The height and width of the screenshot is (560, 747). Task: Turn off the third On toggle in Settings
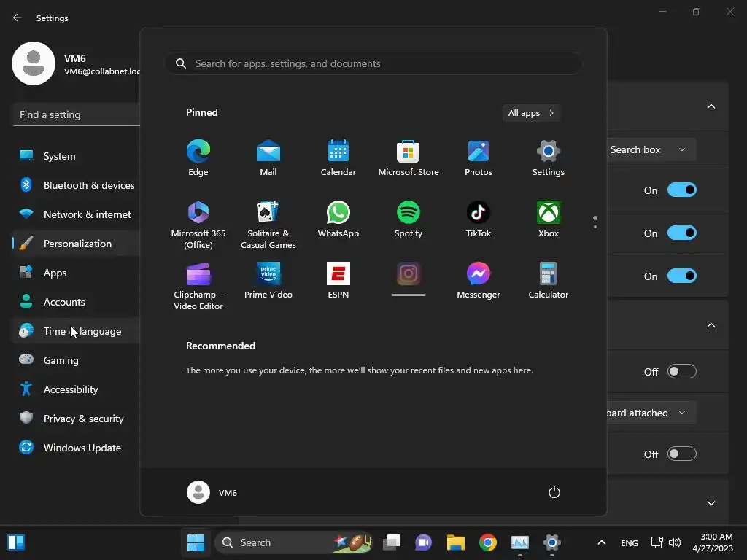[x=682, y=276]
